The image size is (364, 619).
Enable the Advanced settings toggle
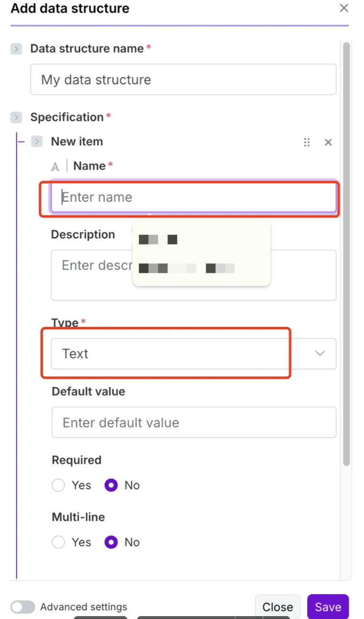click(x=23, y=607)
